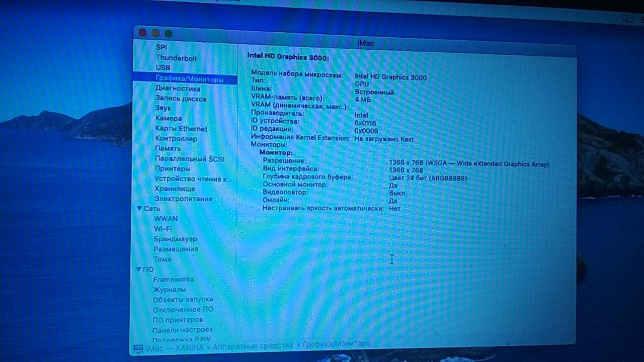Select Память in the sidebar

[x=168, y=148]
